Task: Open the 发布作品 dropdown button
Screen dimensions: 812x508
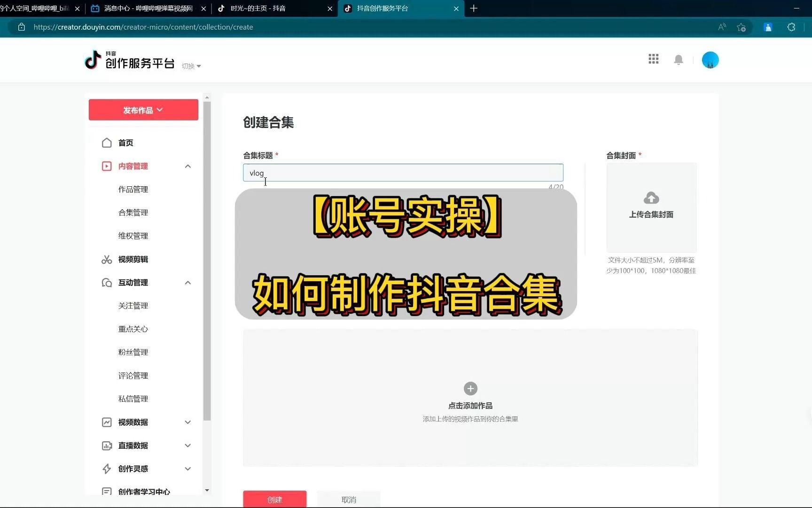Action: click(143, 110)
